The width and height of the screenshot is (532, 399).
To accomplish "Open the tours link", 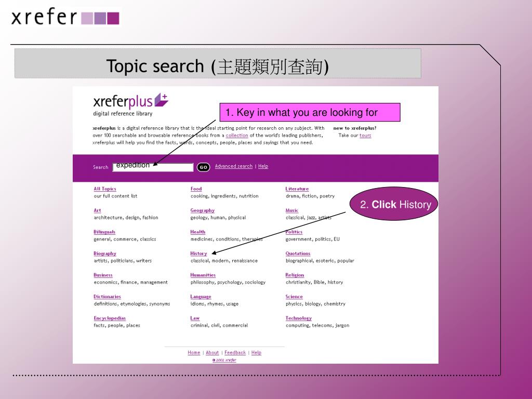I will [365, 136].
